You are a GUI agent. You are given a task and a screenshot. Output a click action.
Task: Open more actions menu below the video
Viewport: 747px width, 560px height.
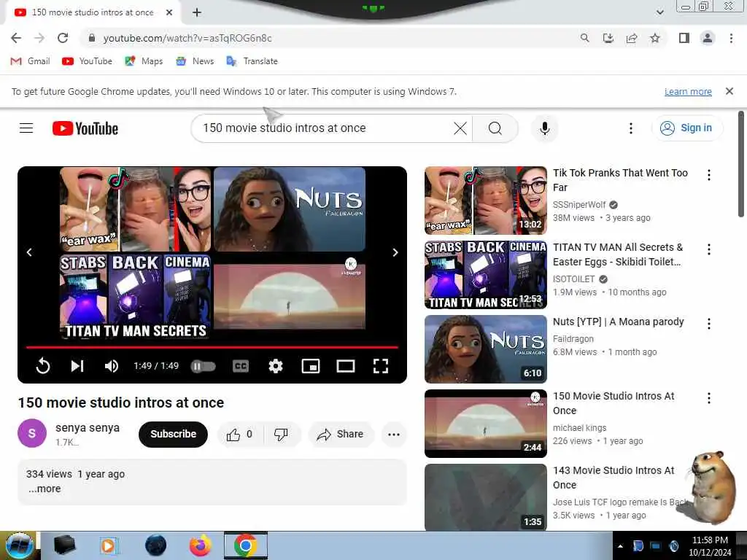pyautogui.click(x=393, y=434)
